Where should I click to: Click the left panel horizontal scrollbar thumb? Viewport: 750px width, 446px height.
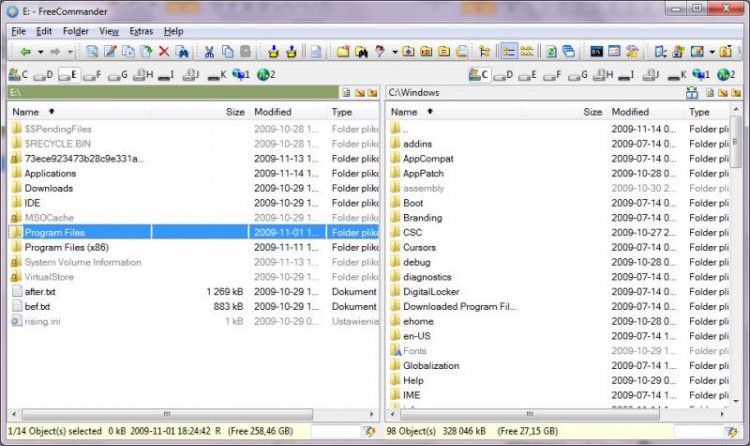pos(167,414)
